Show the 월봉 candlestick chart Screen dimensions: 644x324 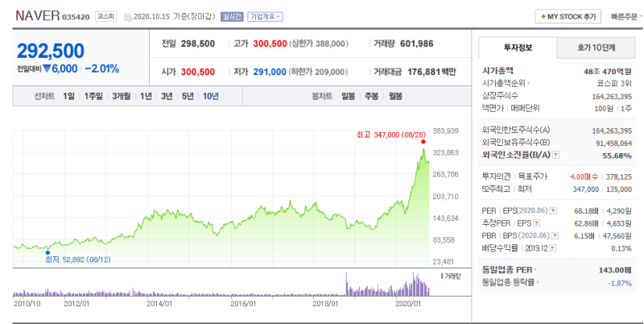coord(395,97)
